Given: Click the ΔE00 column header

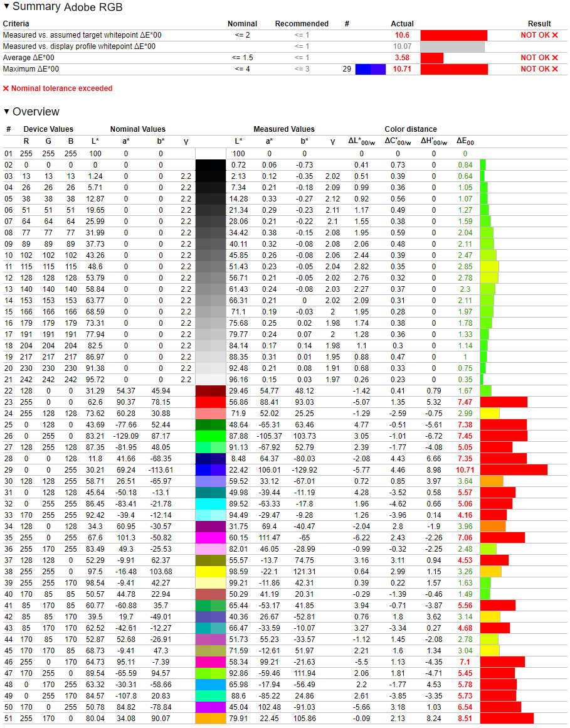Looking at the screenshot, I should pyautogui.click(x=465, y=141).
